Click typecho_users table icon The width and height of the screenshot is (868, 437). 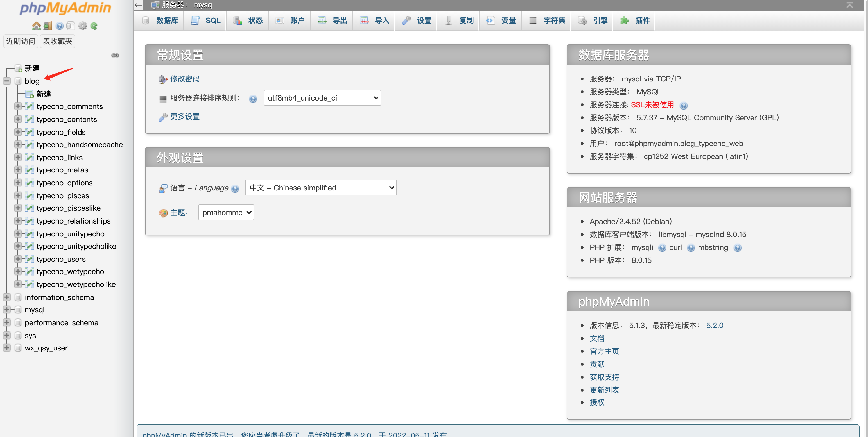coord(29,259)
